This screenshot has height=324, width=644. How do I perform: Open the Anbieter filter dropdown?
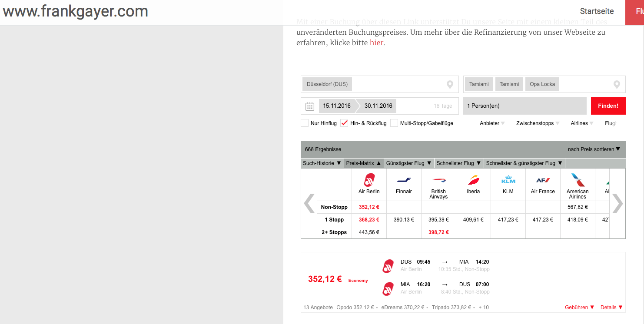[492, 123]
